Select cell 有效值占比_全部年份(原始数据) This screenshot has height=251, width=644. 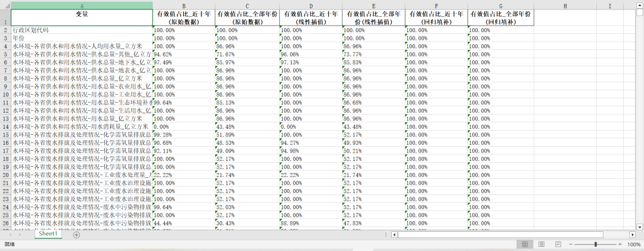click(247, 18)
